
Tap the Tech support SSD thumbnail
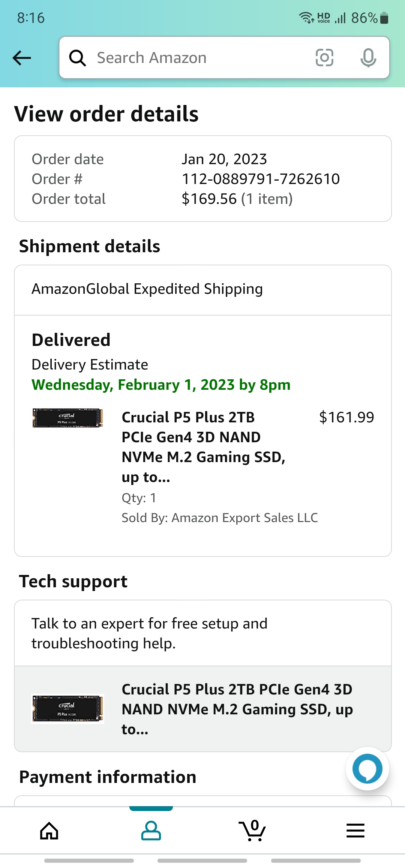[67, 708]
